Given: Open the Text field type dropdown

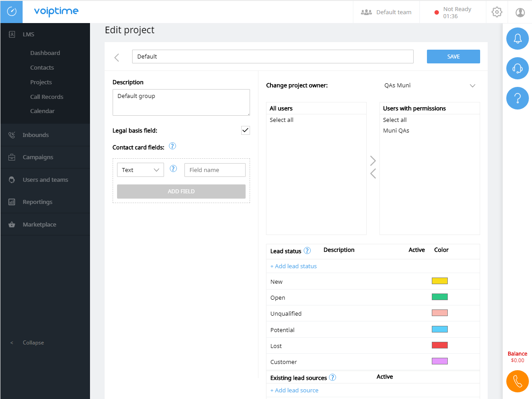Looking at the screenshot, I should [x=141, y=170].
